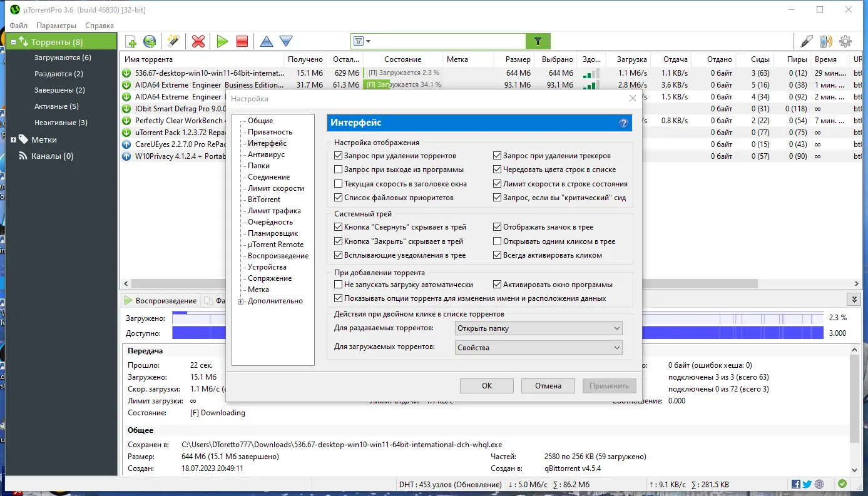Click the tag icon beside Метки
868x496 pixels.
pos(23,139)
